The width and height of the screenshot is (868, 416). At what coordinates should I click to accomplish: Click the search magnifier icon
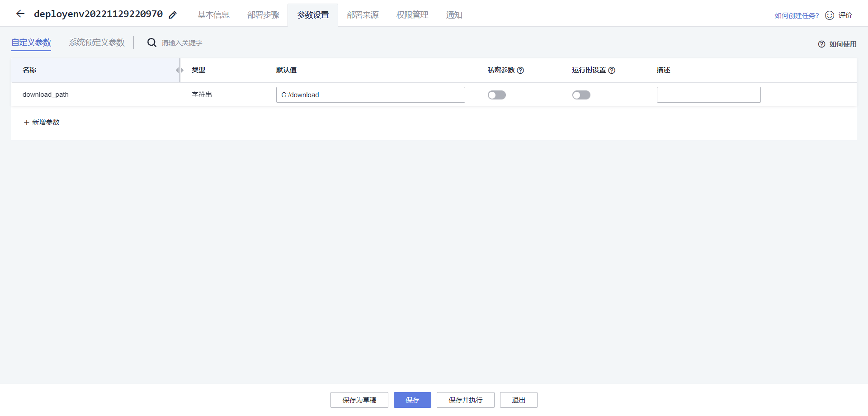click(151, 43)
